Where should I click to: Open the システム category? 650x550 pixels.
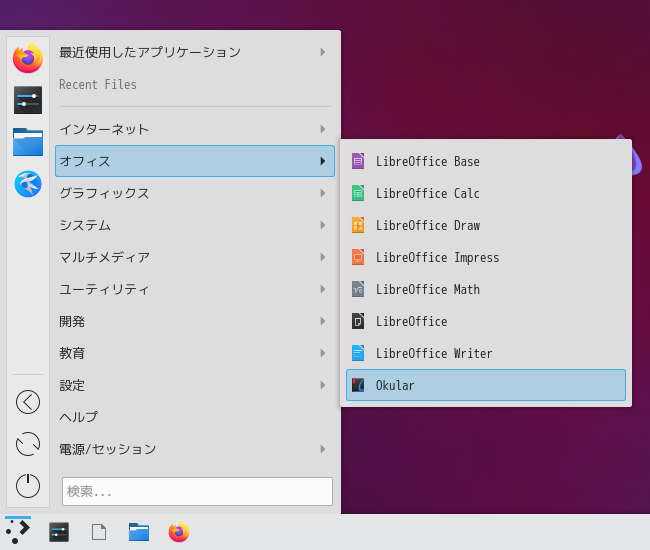(x=195, y=225)
